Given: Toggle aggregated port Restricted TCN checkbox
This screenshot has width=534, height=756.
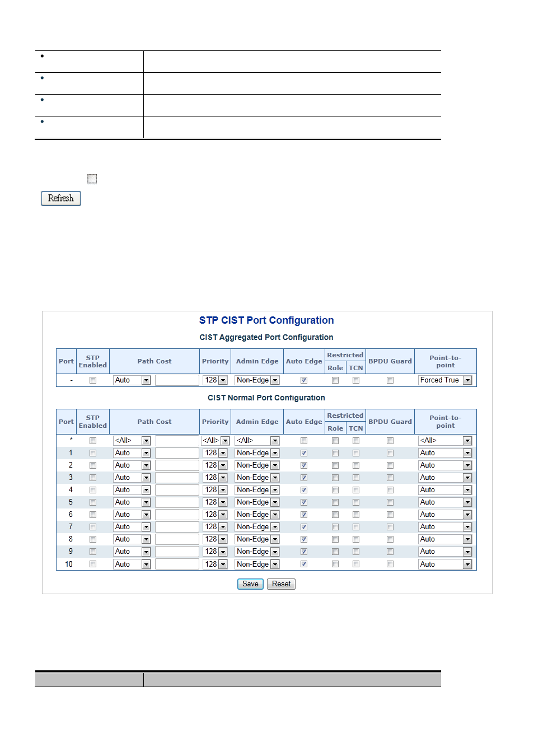Looking at the screenshot, I should coord(356,380).
